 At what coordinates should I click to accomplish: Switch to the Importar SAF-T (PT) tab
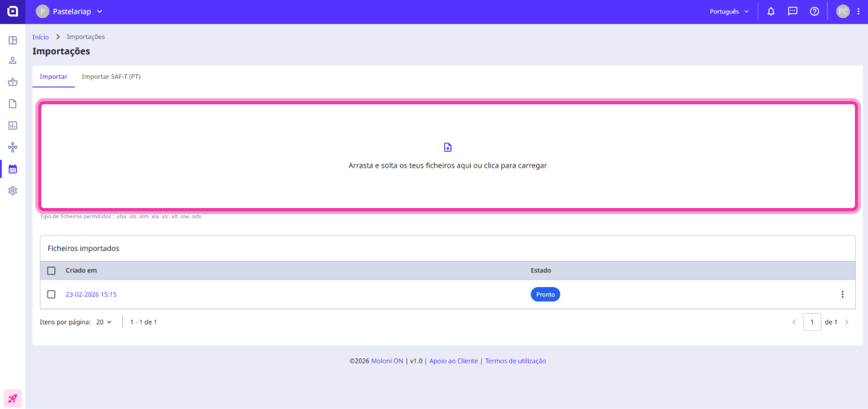click(111, 77)
